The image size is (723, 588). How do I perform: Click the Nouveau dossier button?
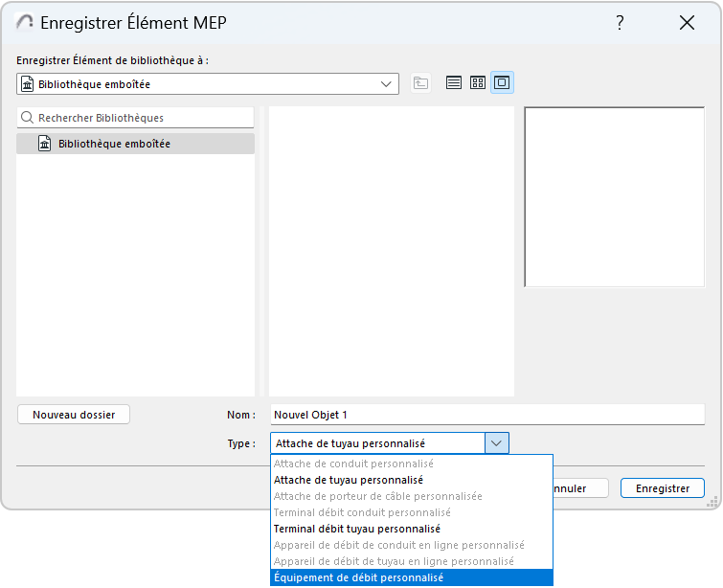pyautogui.click(x=74, y=415)
